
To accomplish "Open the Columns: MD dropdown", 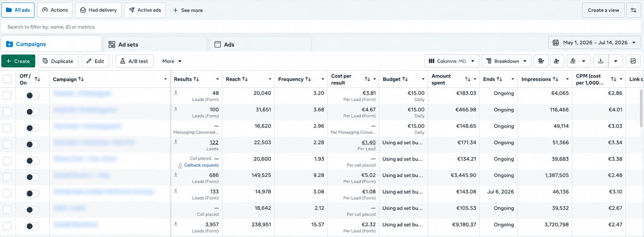I will point(452,61).
